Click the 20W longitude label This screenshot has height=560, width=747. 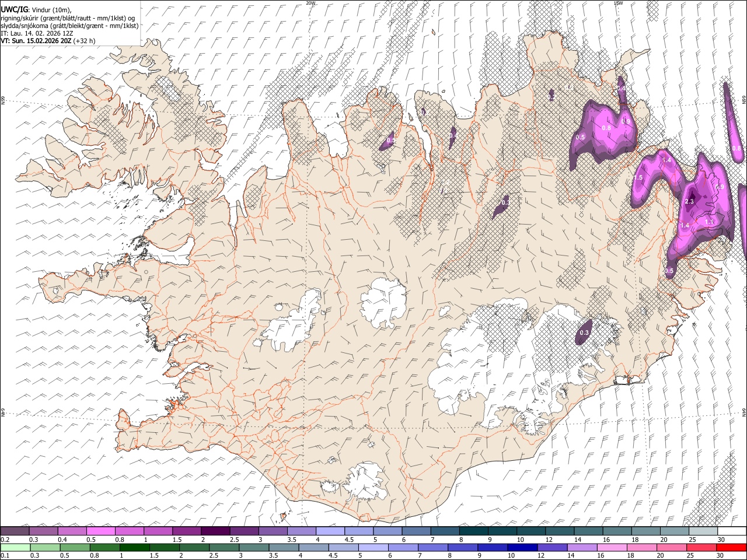(x=311, y=3)
